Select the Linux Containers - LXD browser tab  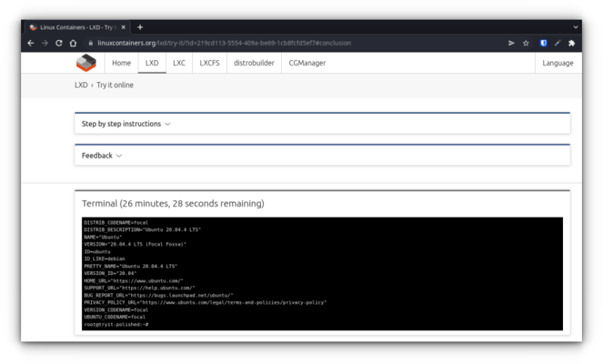78,27
